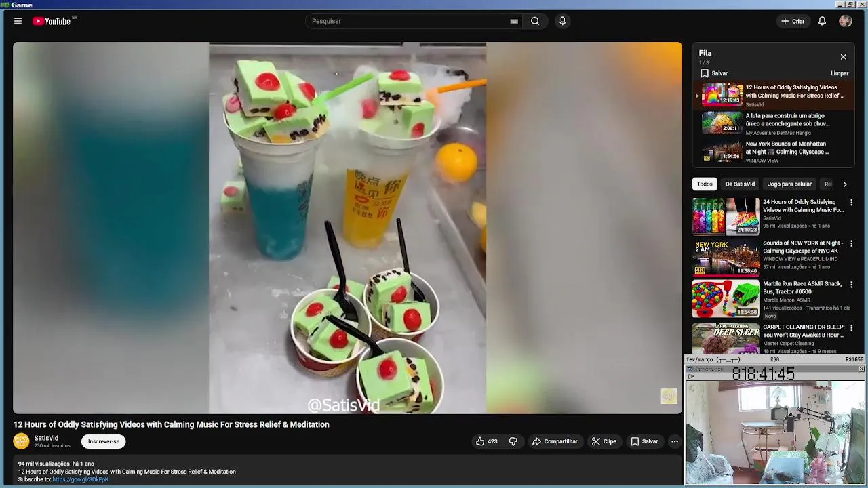This screenshot has height=488, width=868.
Task: Create a clip with Clipe button
Action: [604, 441]
